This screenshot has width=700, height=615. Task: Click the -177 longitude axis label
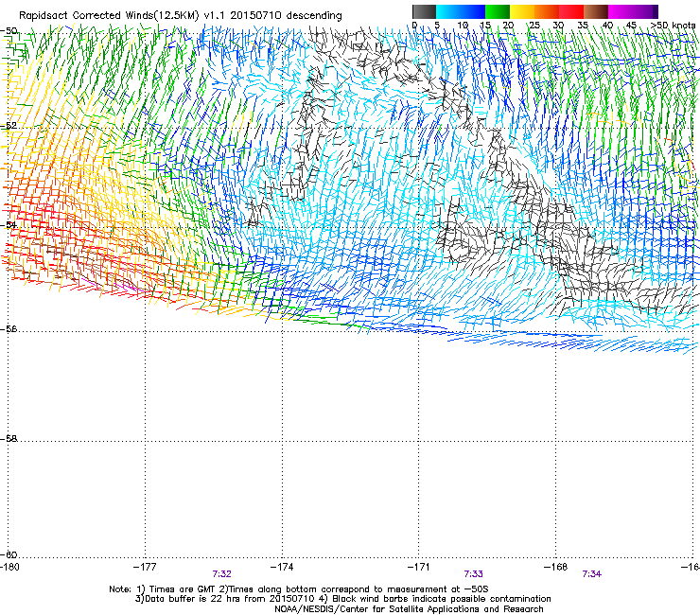145,567
